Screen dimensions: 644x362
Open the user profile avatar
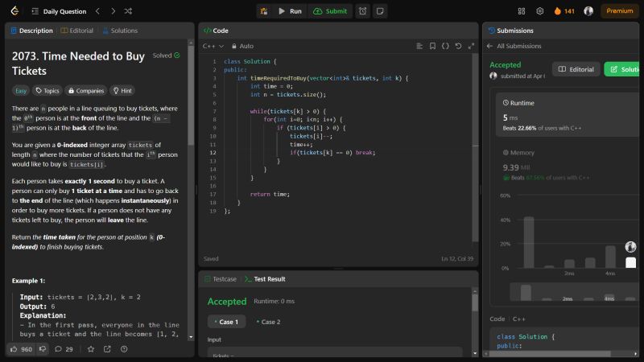pyautogui.click(x=588, y=11)
